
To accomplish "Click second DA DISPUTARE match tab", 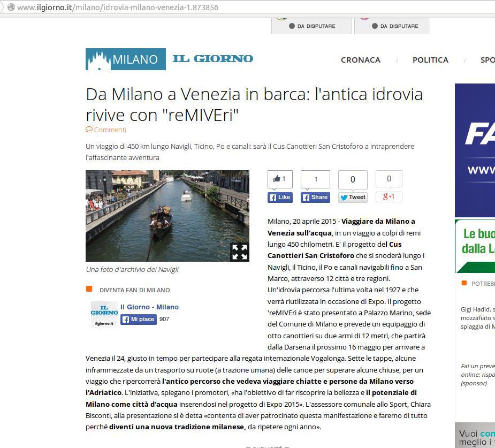I will coord(392,26).
